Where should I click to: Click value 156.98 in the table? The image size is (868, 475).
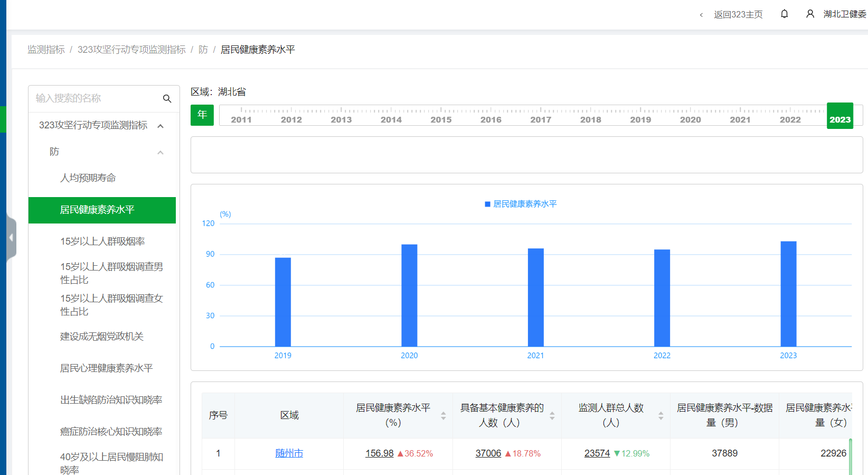tap(380, 453)
